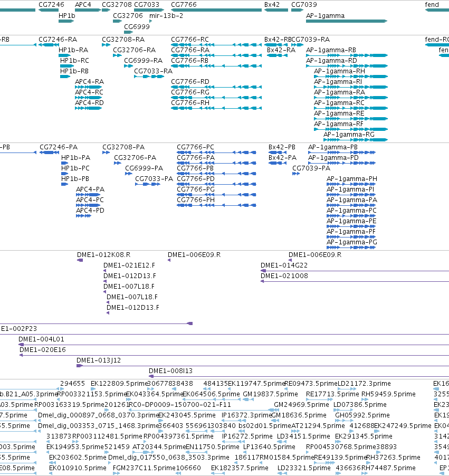Click protein label CG7246-PA

(x=59, y=147)
